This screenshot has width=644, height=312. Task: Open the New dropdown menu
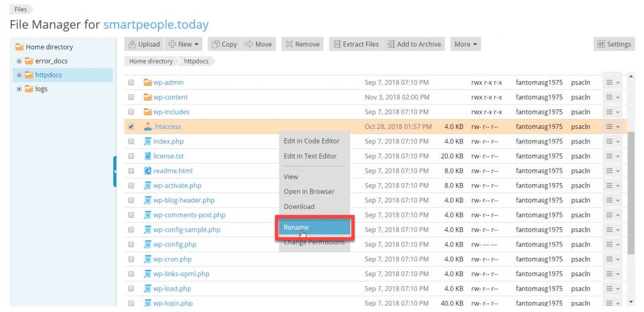click(x=184, y=44)
